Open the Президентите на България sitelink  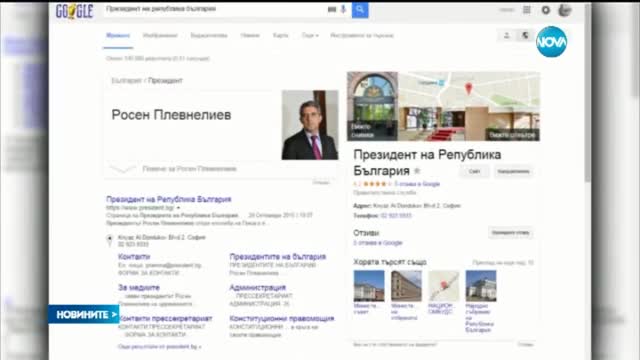click(x=278, y=257)
